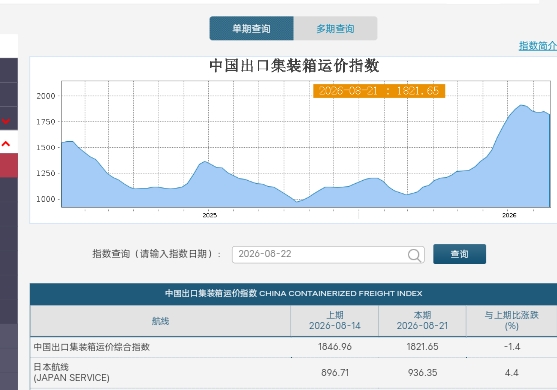The width and height of the screenshot is (557, 390).
Task: Click label 指数查询（请输入指数日期）
Action: pos(157,254)
